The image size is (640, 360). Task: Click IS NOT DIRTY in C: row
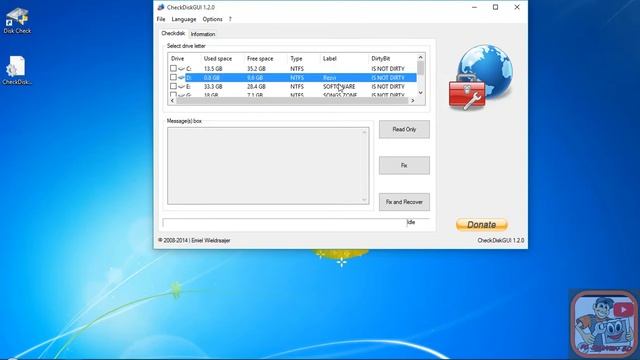pyautogui.click(x=388, y=69)
